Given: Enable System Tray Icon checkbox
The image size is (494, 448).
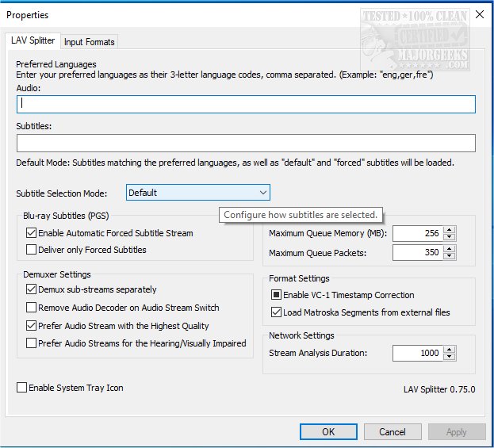Looking at the screenshot, I should (22, 389).
